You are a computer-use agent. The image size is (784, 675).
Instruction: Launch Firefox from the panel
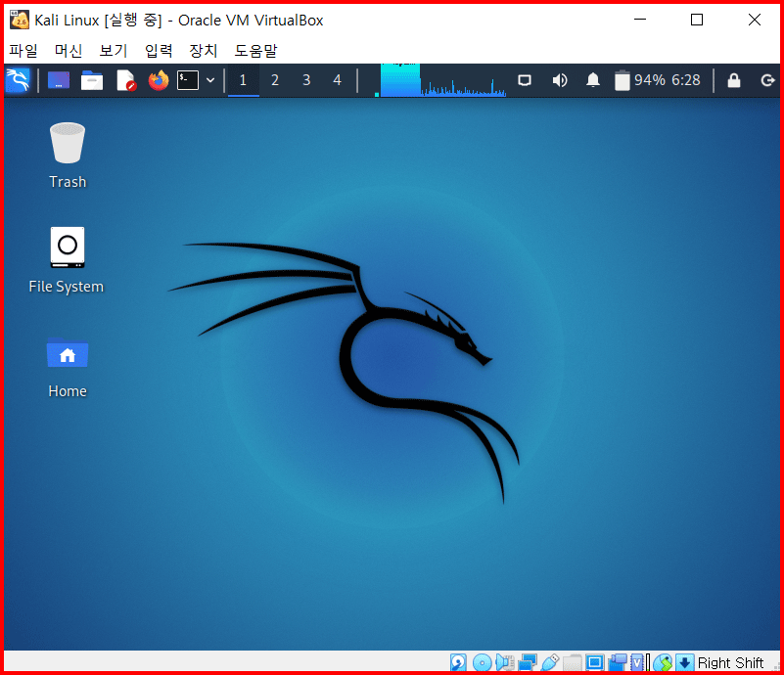(159, 80)
